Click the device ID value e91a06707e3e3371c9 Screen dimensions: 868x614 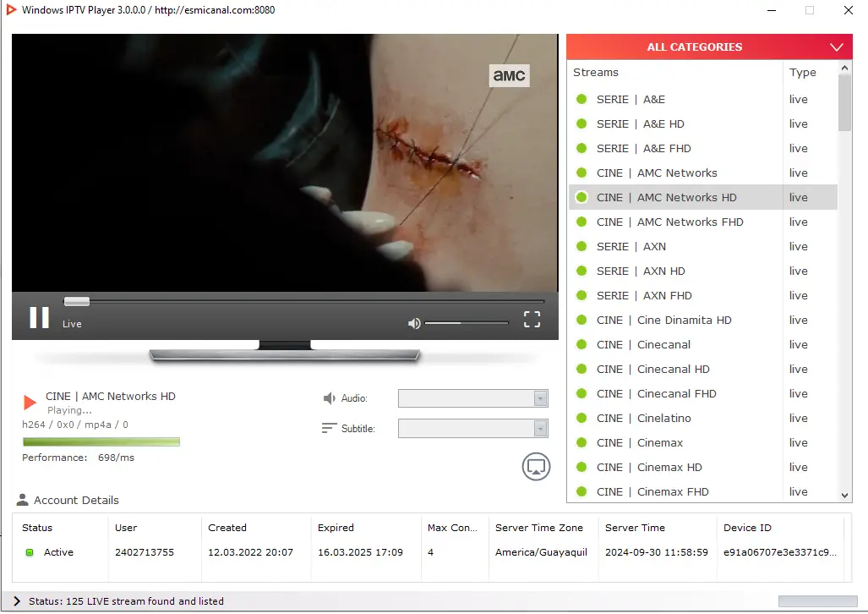pos(780,552)
